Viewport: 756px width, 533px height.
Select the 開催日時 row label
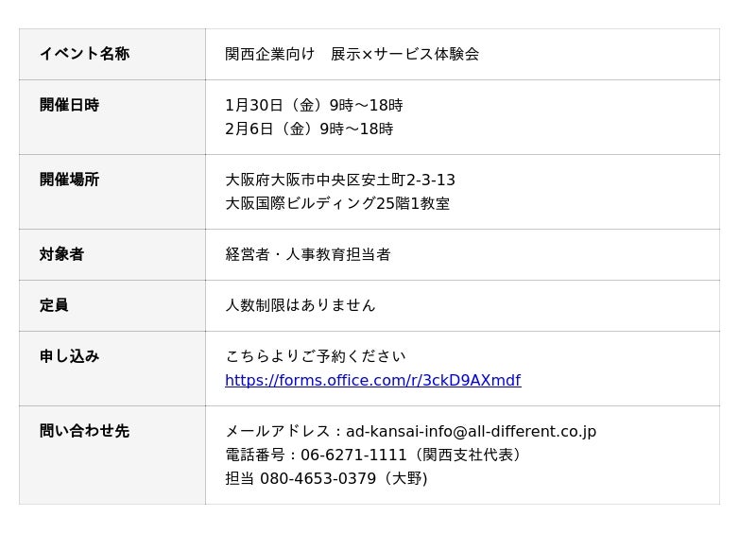coord(69,105)
